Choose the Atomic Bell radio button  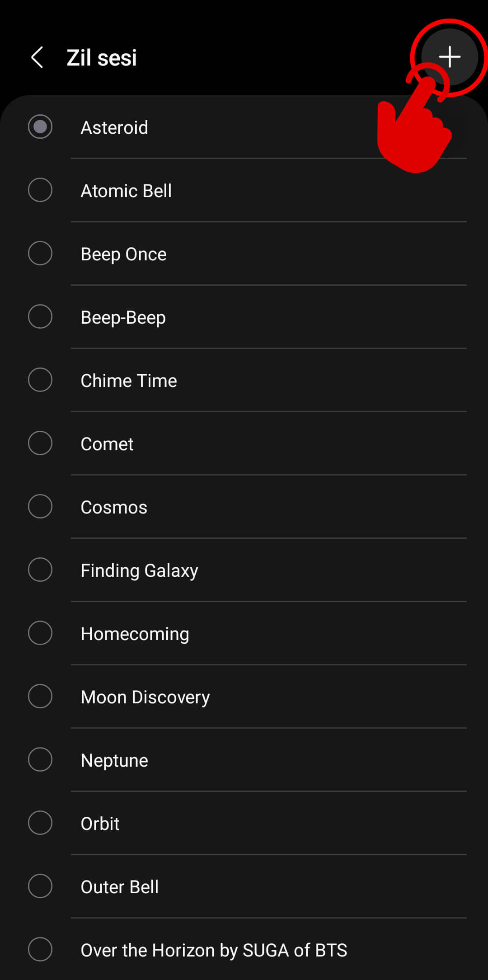coord(40,190)
